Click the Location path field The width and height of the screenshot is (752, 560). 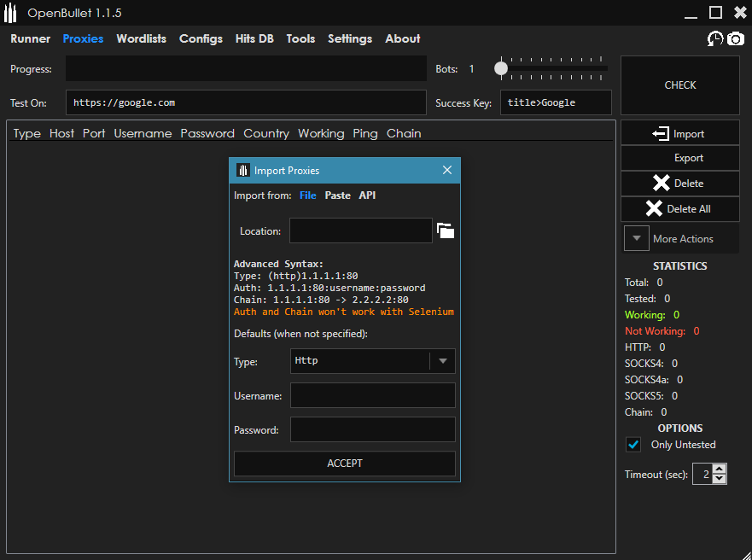[x=361, y=230]
